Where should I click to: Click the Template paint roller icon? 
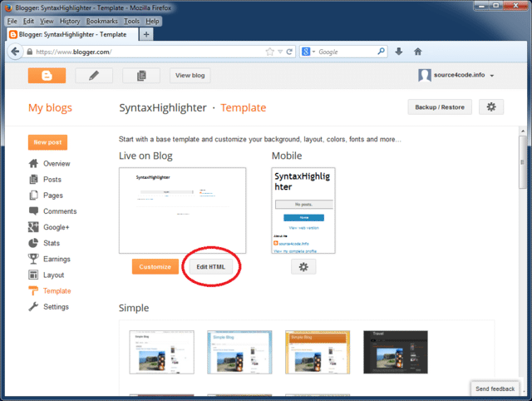coord(33,291)
